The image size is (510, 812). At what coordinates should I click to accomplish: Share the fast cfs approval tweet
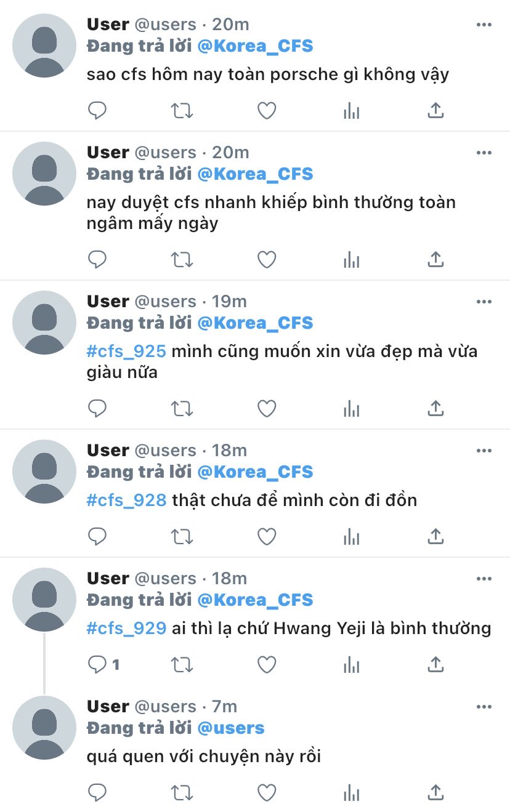pyautogui.click(x=435, y=260)
